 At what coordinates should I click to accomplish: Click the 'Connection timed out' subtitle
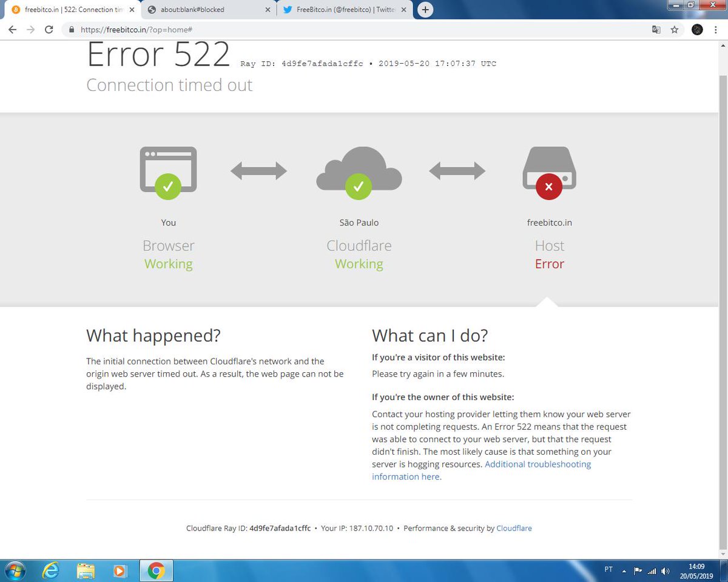coord(169,85)
